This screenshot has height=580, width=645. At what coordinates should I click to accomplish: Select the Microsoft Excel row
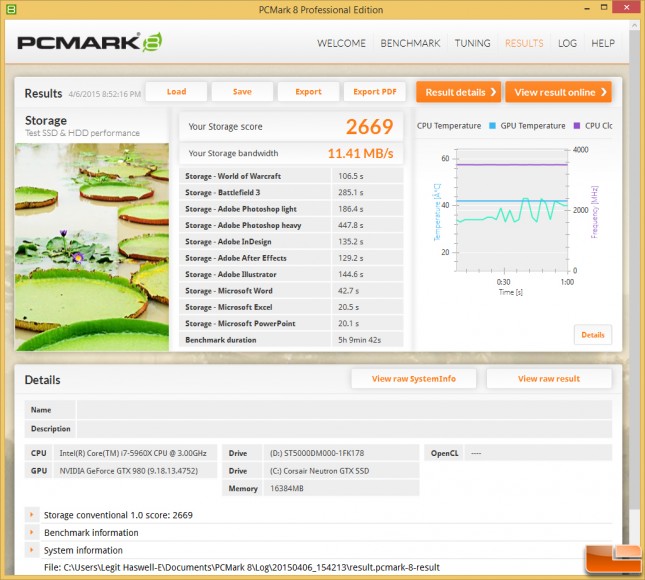point(291,307)
